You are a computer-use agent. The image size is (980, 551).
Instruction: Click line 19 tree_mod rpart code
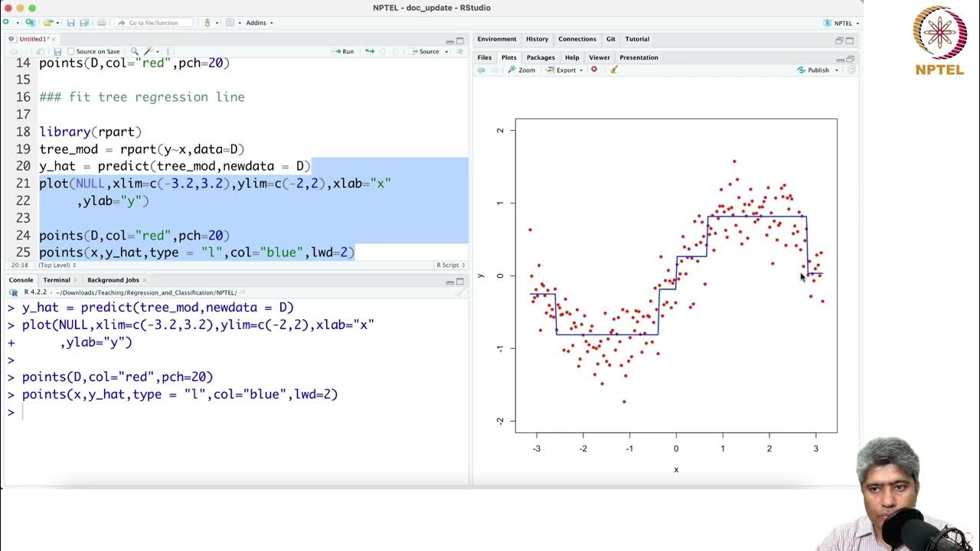click(142, 149)
